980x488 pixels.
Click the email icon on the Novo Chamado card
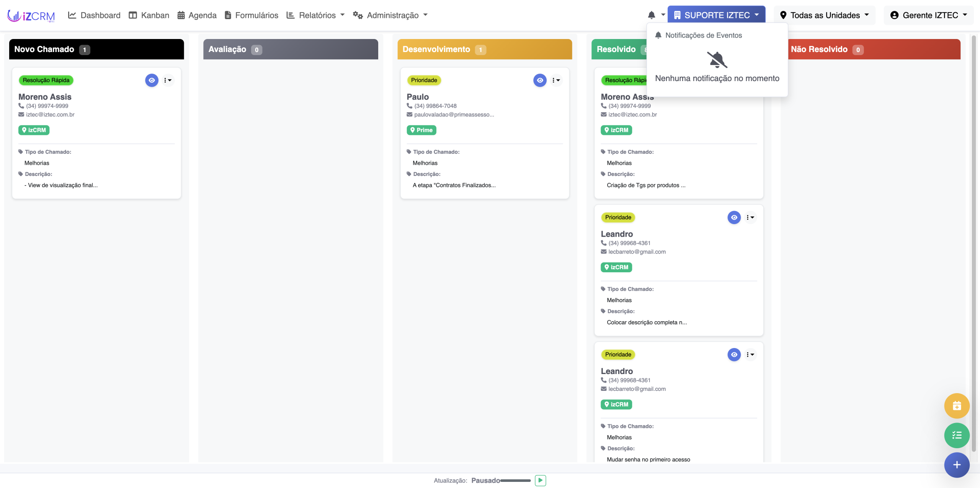tap(21, 115)
